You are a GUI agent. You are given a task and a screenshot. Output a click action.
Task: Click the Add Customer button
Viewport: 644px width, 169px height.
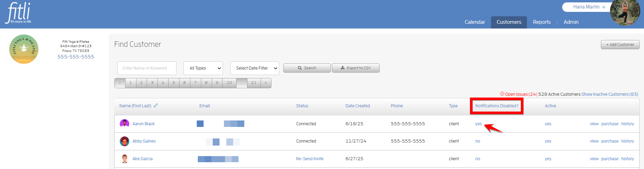[x=620, y=44]
